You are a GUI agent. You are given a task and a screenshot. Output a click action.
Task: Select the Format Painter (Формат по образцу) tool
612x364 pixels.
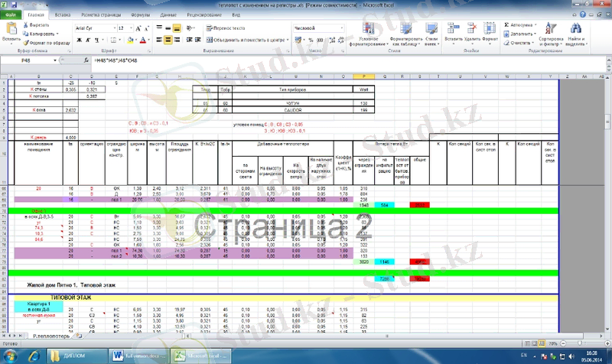click(x=27, y=42)
